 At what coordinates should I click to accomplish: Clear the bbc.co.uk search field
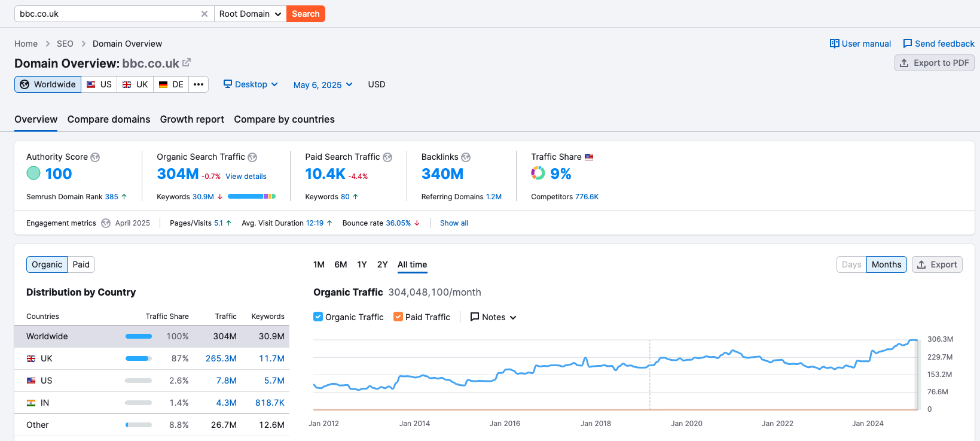204,14
